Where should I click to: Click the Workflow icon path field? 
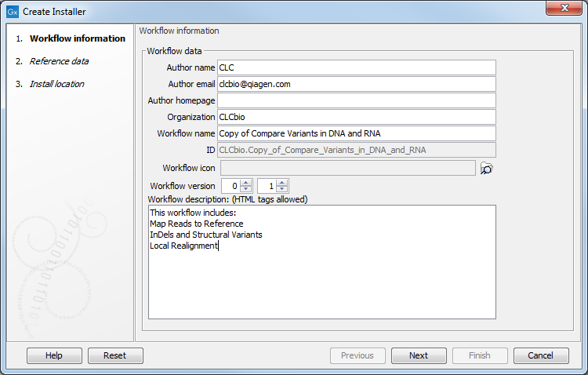(x=348, y=168)
